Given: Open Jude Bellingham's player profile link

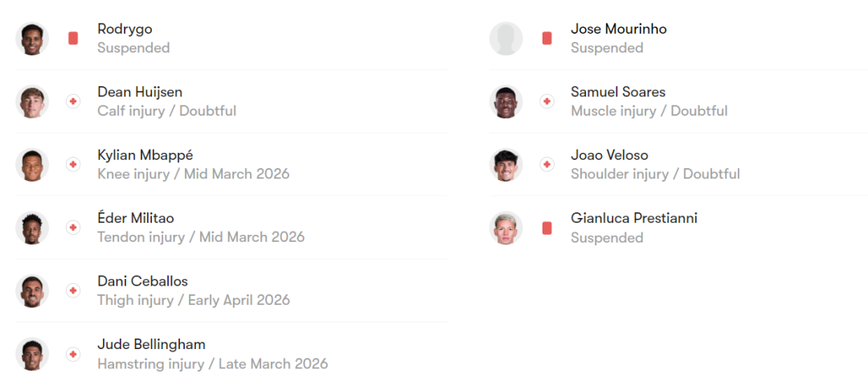Looking at the screenshot, I should pyautogui.click(x=151, y=344).
